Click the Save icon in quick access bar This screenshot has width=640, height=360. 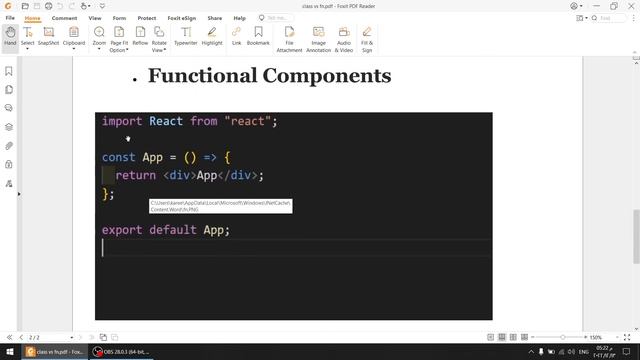click(37, 6)
